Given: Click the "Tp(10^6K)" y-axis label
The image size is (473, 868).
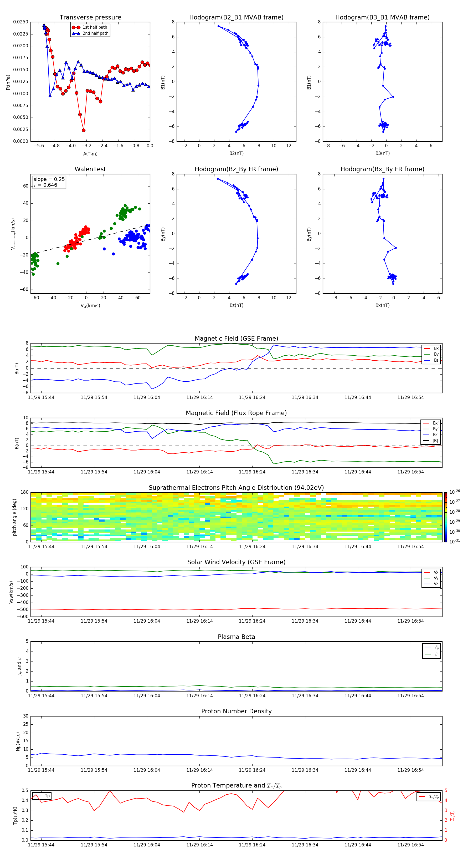Looking at the screenshot, I should point(15,815).
